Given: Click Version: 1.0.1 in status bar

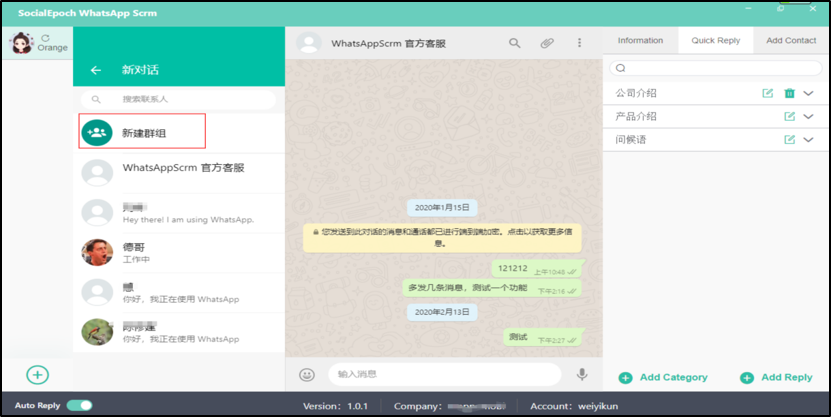Looking at the screenshot, I should click(x=335, y=406).
